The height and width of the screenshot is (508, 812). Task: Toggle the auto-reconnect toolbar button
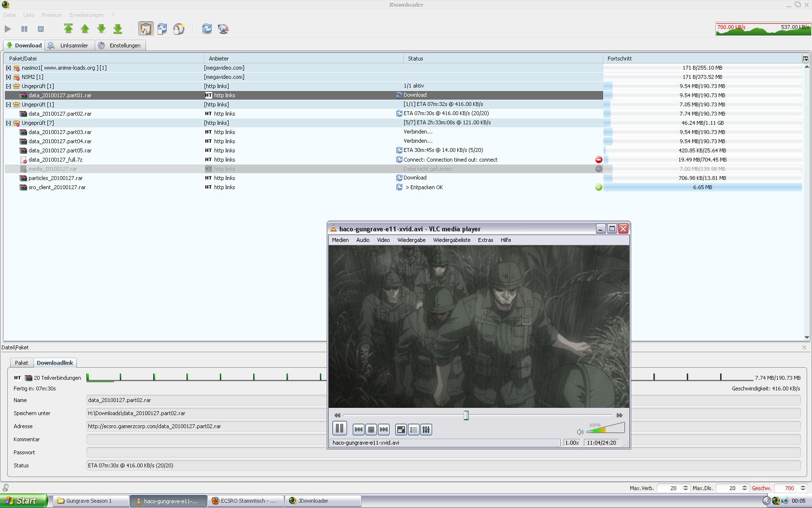[x=162, y=29]
